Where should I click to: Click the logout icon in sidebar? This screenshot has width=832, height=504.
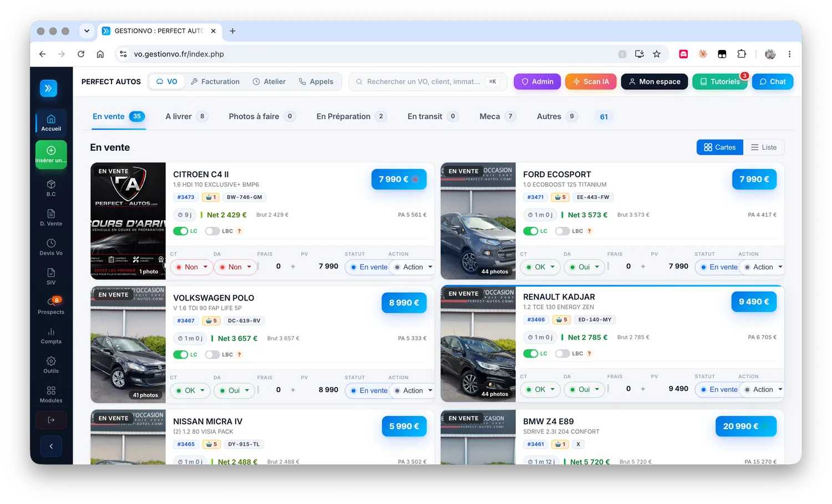click(x=51, y=420)
